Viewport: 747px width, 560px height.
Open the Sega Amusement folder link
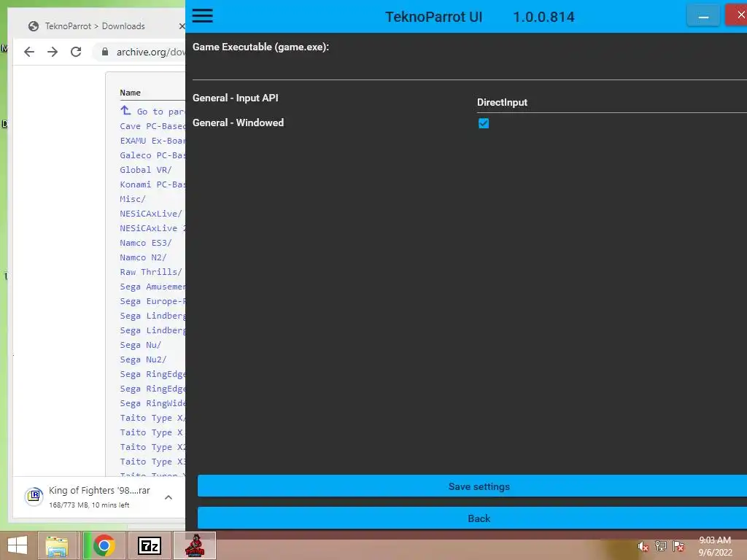(152, 287)
